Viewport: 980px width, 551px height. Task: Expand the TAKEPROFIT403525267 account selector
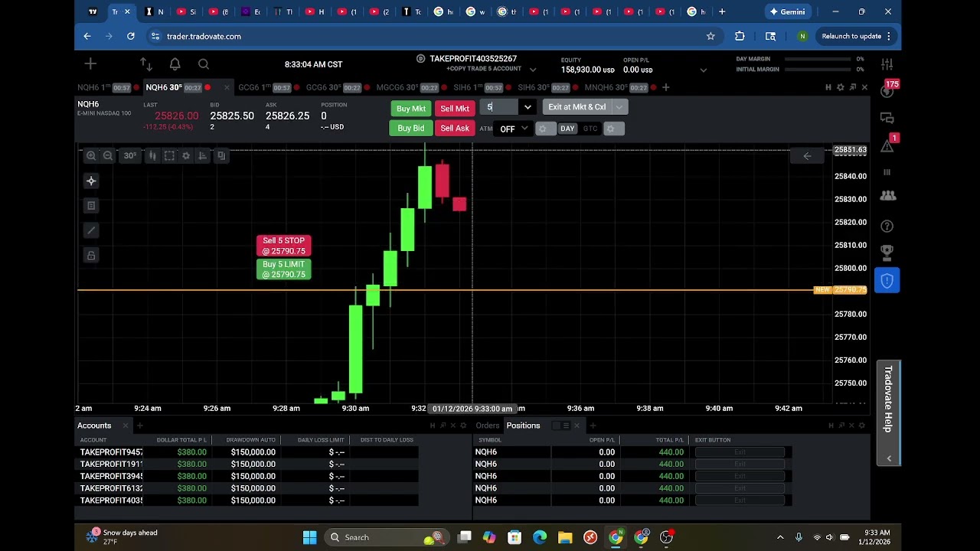pyautogui.click(x=533, y=69)
